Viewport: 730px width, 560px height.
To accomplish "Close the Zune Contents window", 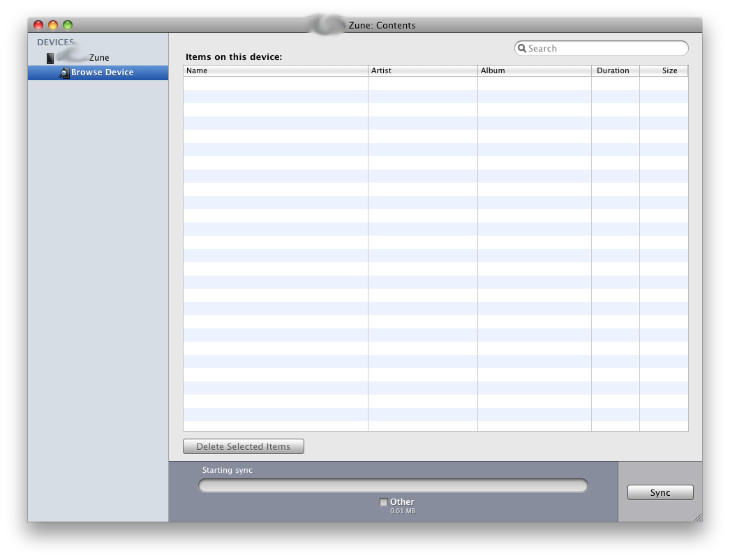I will (x=38, y=25).
